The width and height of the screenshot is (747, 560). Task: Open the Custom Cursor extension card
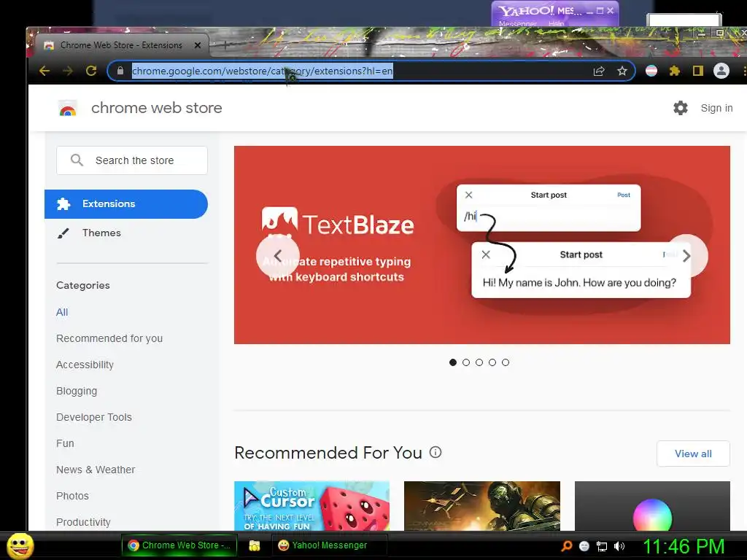311,506
